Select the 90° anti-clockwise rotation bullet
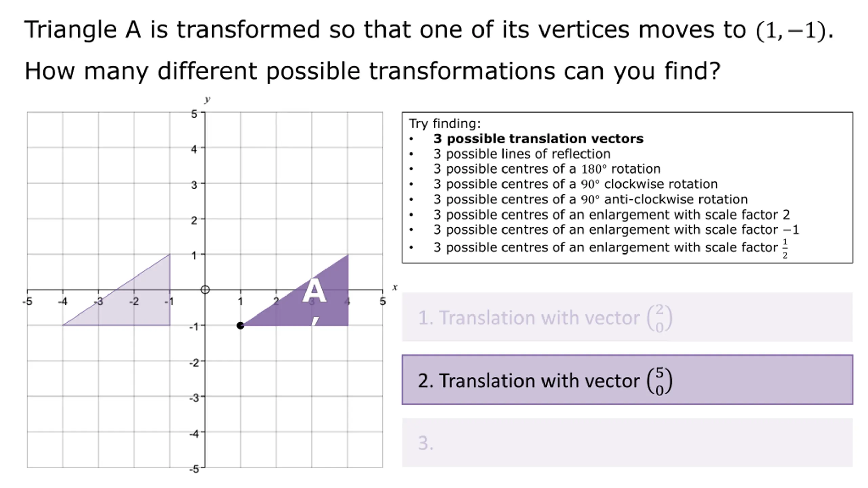This screenshot has height=488, width=868. pos(590,199)
